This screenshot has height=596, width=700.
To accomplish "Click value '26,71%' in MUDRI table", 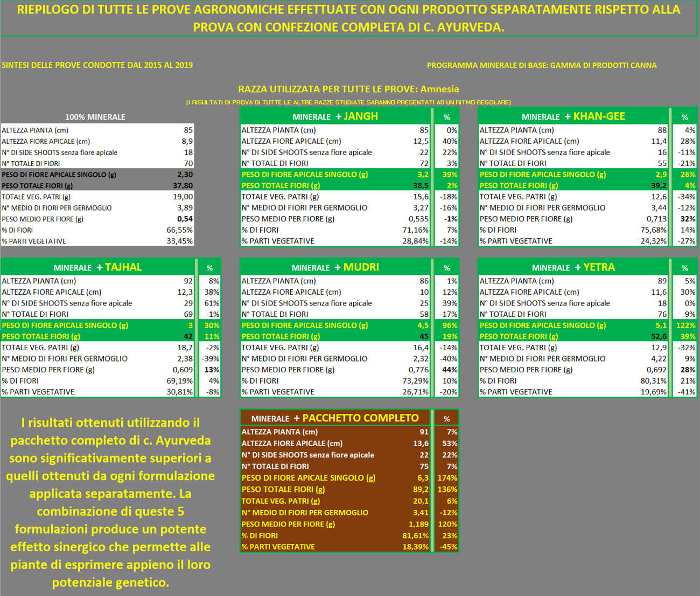I will pyautogui.click(x=416, y=392).
